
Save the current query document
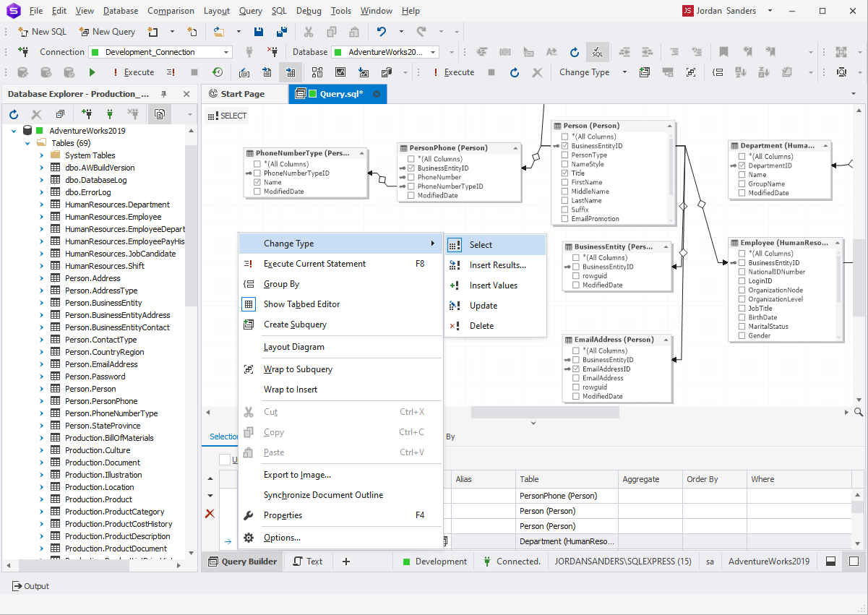259,32
